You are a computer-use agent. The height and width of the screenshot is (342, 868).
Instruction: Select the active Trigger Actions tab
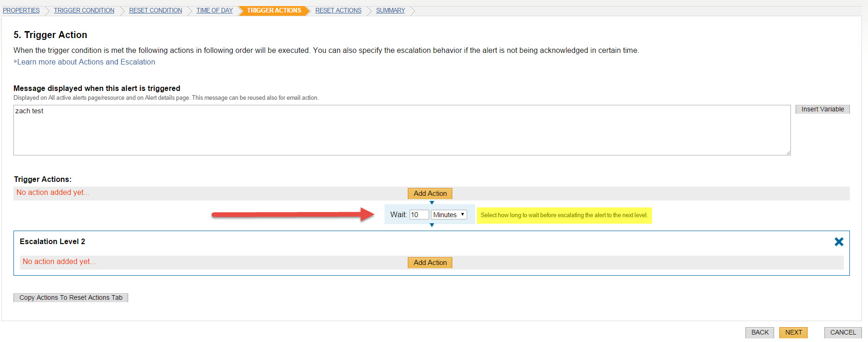point(274,10)
